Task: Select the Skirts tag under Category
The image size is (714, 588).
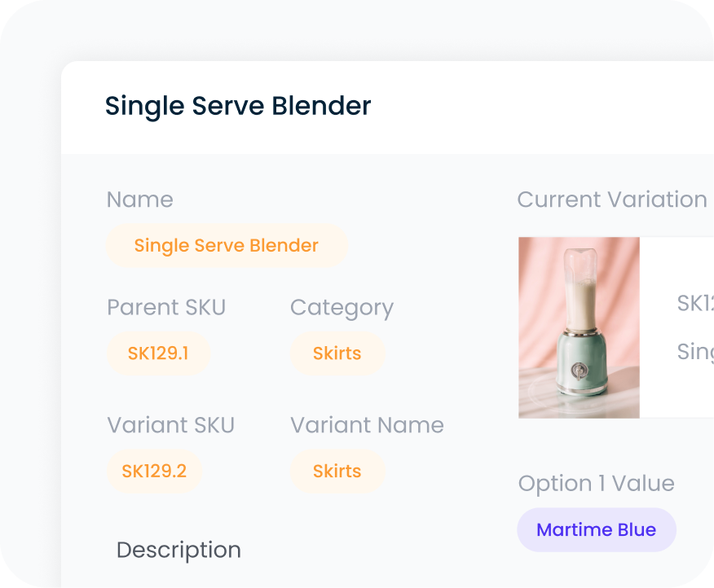Action: [x=337, y=353]
